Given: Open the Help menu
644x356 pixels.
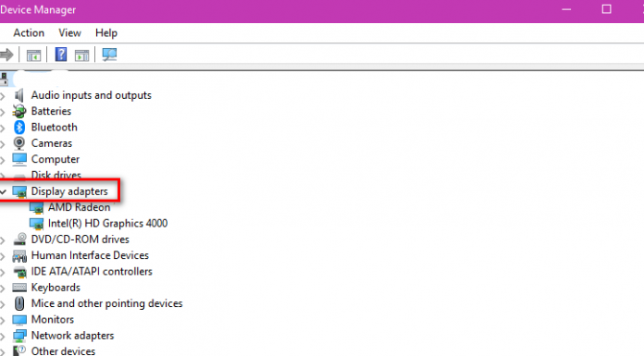Looking at the screenshot, I should tap(106, 33).
